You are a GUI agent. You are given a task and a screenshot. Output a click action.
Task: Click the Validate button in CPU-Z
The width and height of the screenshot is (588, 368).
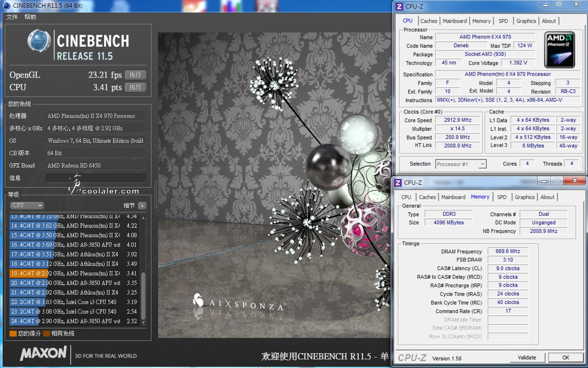pyautogui.click(x=527, y=357)
